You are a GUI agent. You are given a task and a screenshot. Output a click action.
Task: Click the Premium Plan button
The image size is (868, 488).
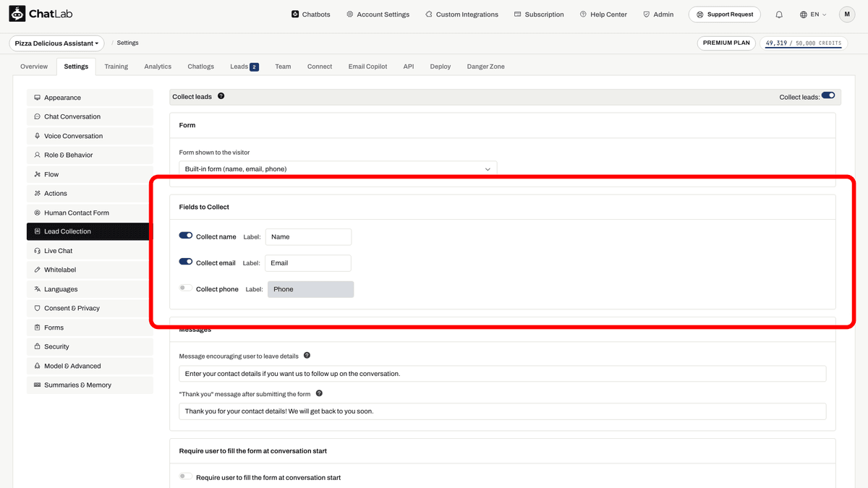tap(727, 43)
